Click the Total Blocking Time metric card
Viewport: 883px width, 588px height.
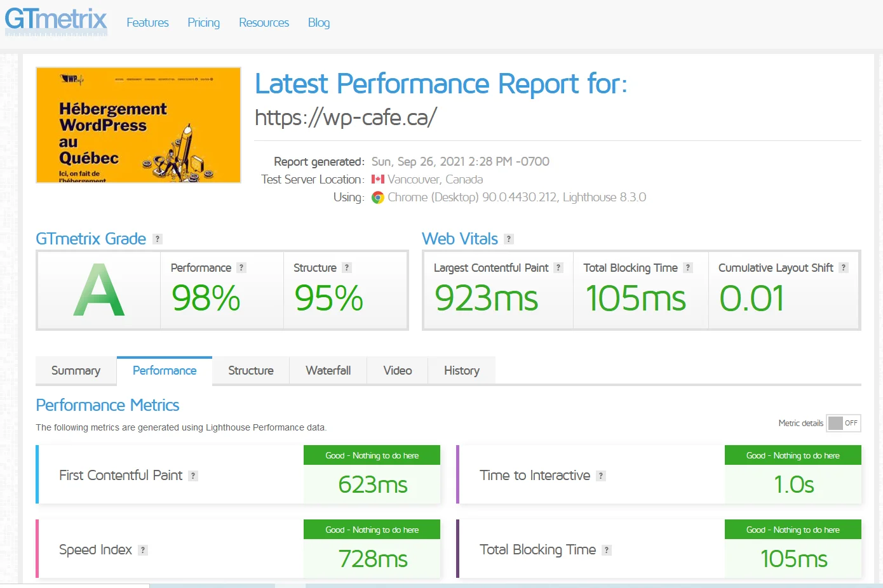(659, 549)
